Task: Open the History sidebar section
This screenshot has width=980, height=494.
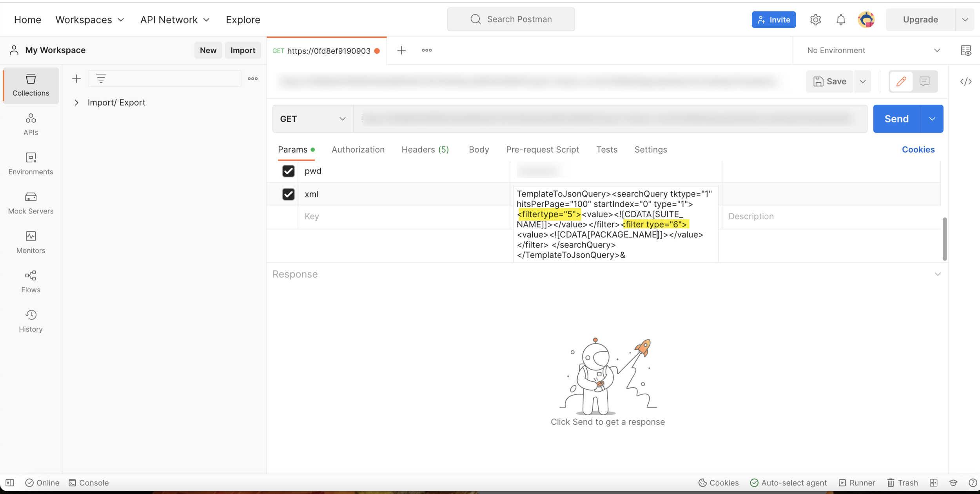Action: [31, 321]
